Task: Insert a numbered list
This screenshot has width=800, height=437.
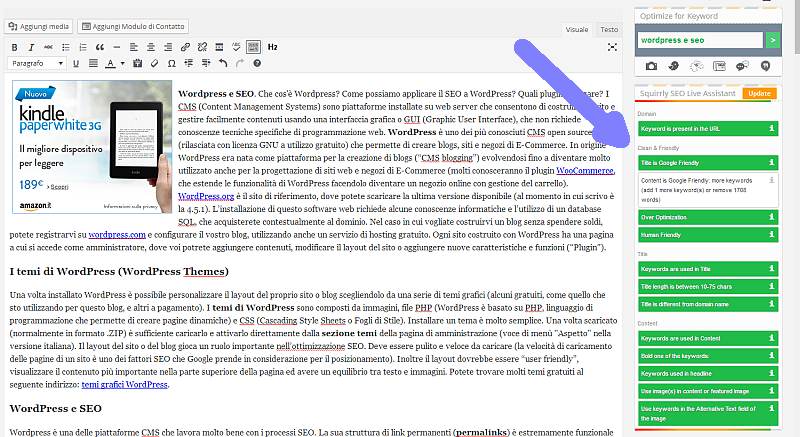Action: [x=83, y=47]
